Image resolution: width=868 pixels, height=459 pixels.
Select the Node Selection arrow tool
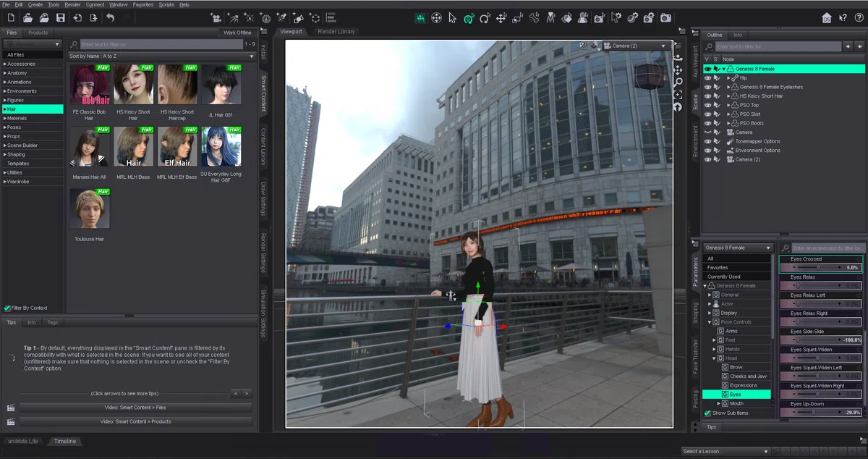point(452,18)
